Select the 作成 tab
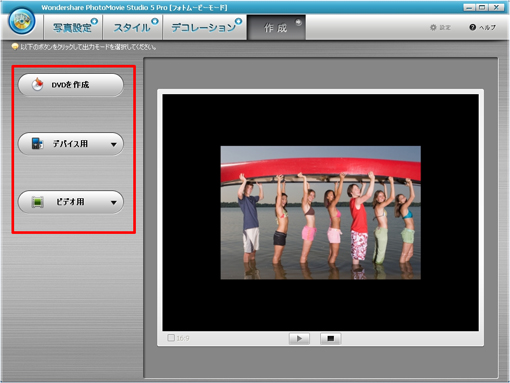The image size is (510, 383). click(x=276, y=27)
